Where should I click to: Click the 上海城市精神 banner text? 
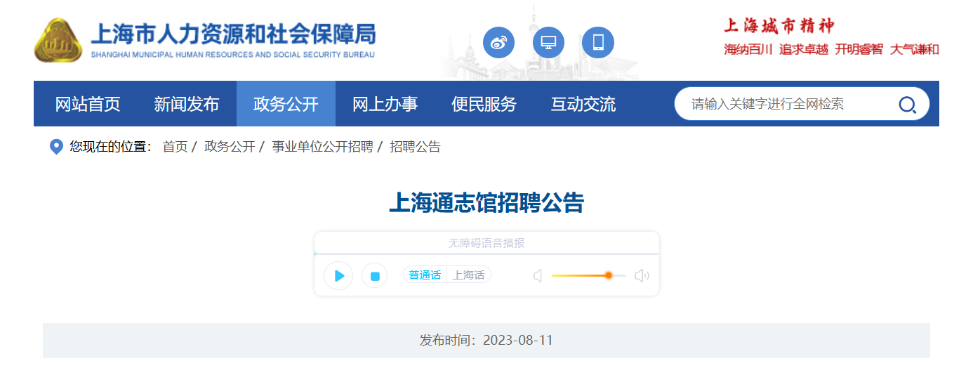[779, 26]
